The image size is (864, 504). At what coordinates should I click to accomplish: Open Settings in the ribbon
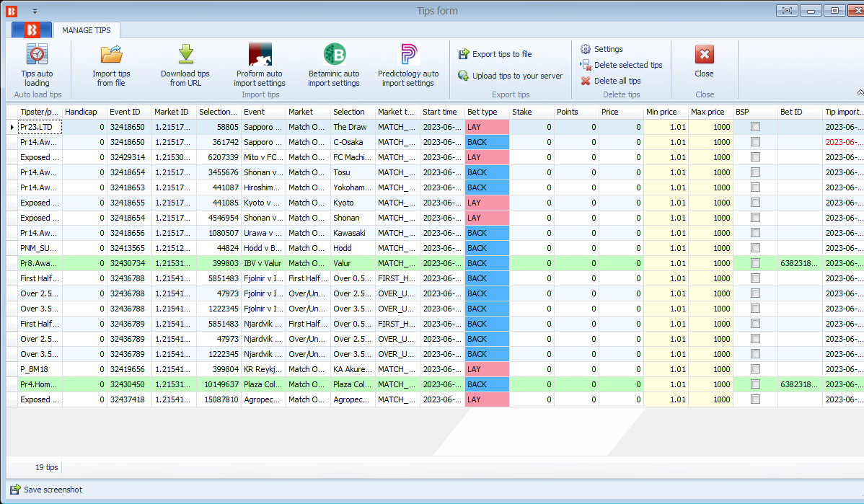601,49
